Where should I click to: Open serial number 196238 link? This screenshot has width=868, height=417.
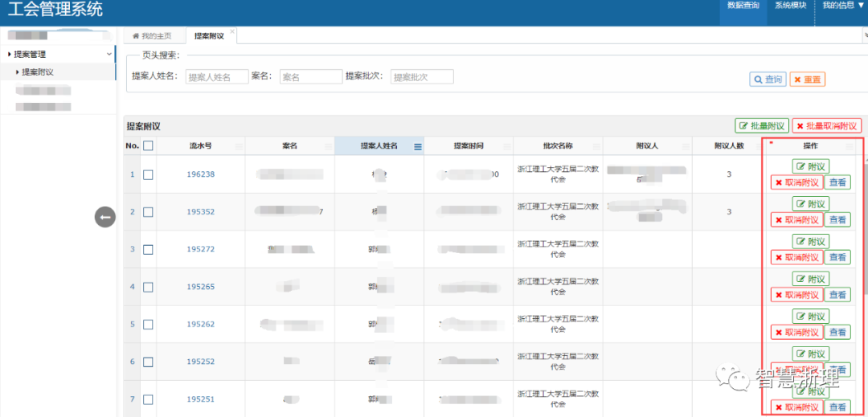click(200, 174)
